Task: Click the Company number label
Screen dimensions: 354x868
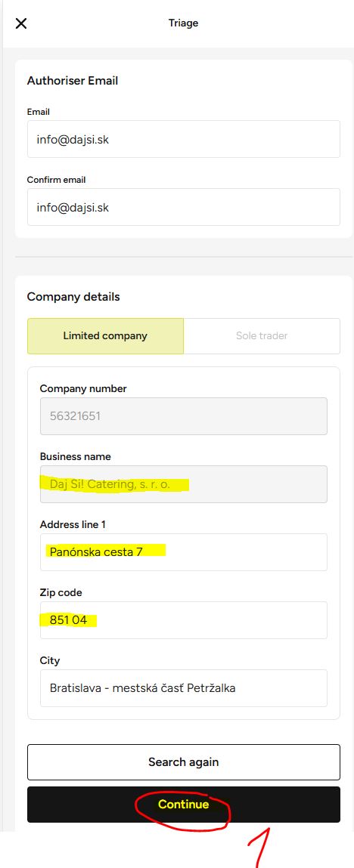Action: (83, 388)
